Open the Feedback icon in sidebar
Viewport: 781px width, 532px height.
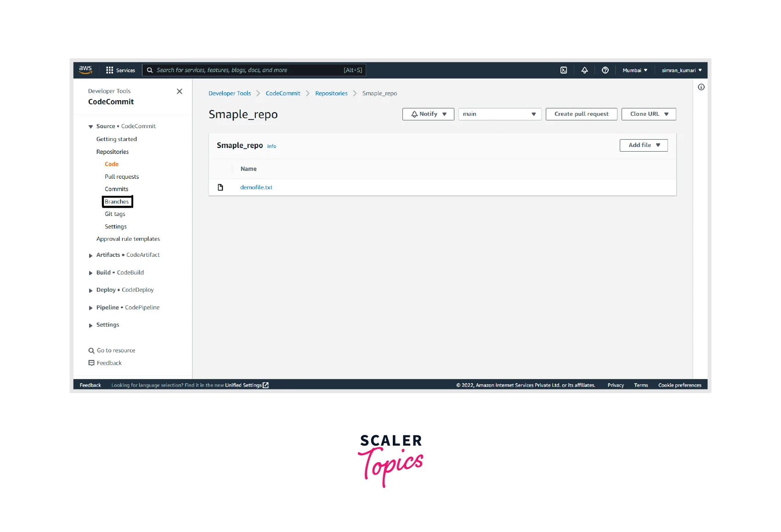point(91,363)
